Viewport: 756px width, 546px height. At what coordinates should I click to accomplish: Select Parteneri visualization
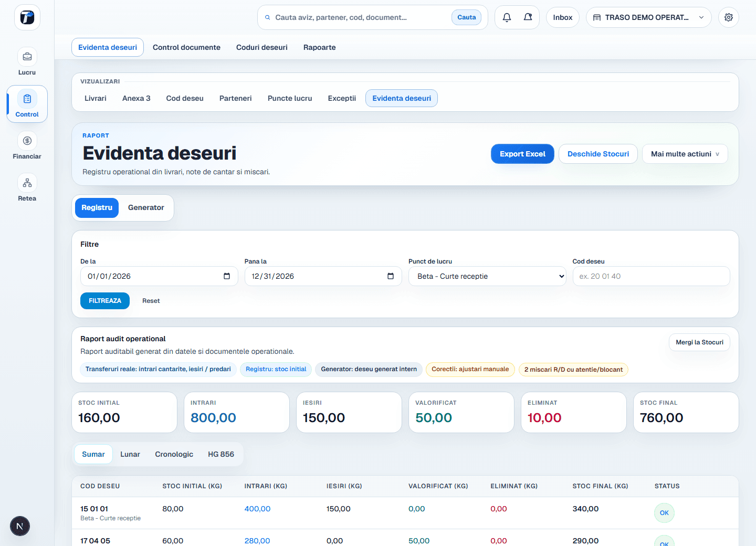click(236, 98)
